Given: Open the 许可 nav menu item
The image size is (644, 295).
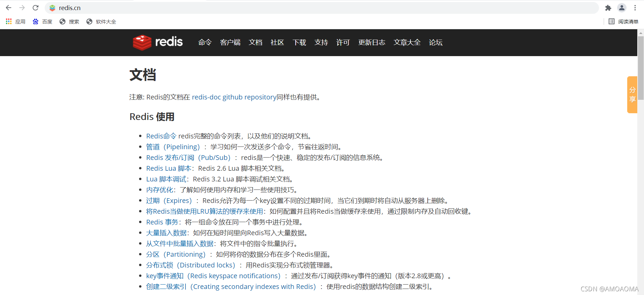Looking at the screenshot, I should click(343, 42).
